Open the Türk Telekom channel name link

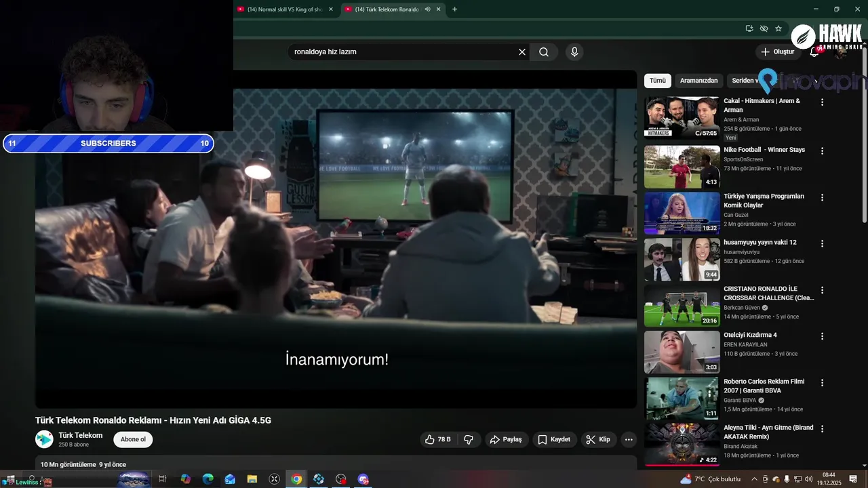click(x=81, y=435)
